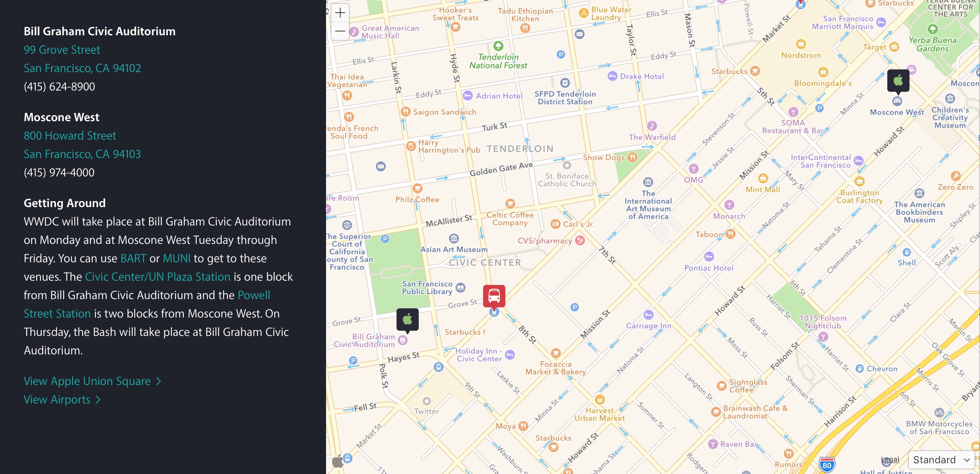Click the Target store marker

click(894, 47)
